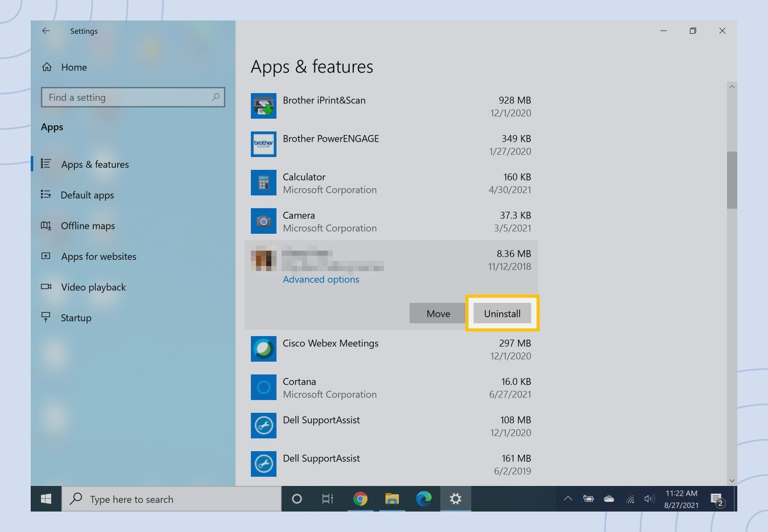This screenshot has height=532, width=768.
Task: Click the Calculator app icon
Action: pos(264,183)
